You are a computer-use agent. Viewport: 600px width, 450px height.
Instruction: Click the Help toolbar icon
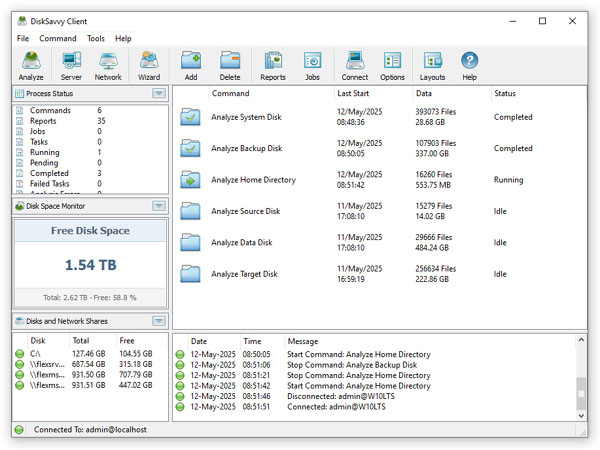[470, 65]
